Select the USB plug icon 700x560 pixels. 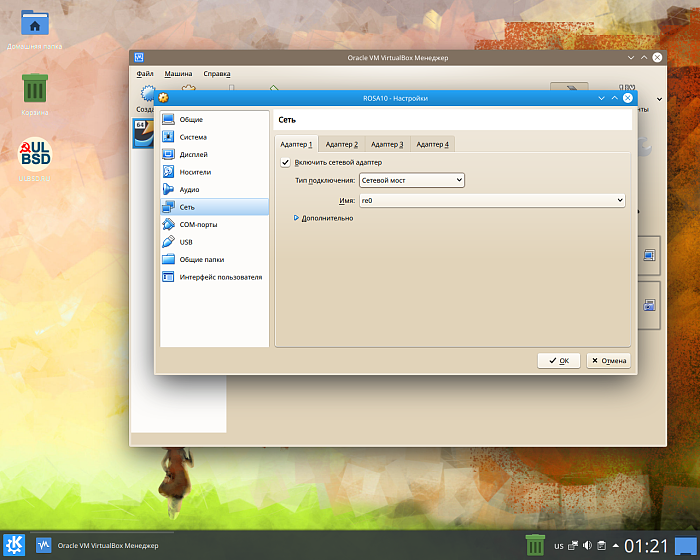click(x=168, y=242)
